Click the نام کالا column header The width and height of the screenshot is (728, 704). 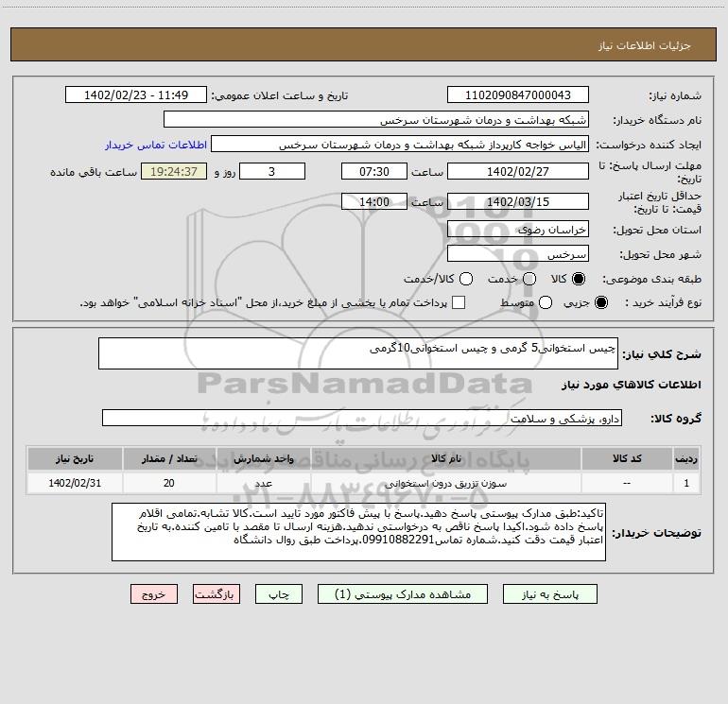(x=445, y=458)
